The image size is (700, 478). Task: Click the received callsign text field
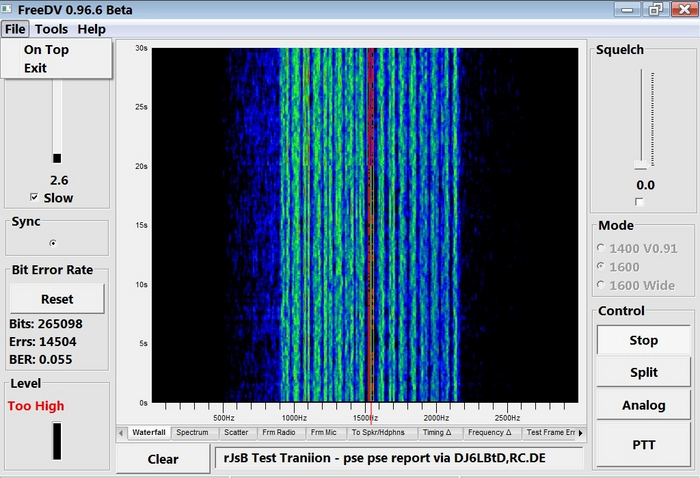(x=399, y=458)
